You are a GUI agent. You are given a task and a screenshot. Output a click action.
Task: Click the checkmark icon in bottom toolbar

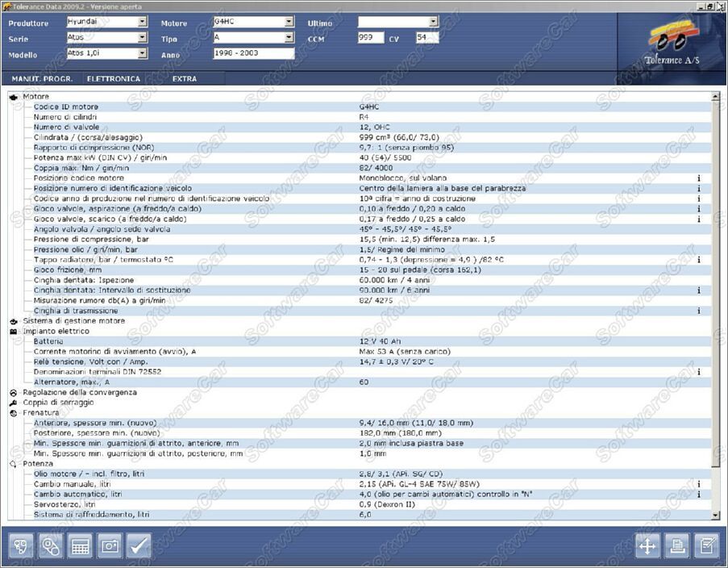[139, 546]
